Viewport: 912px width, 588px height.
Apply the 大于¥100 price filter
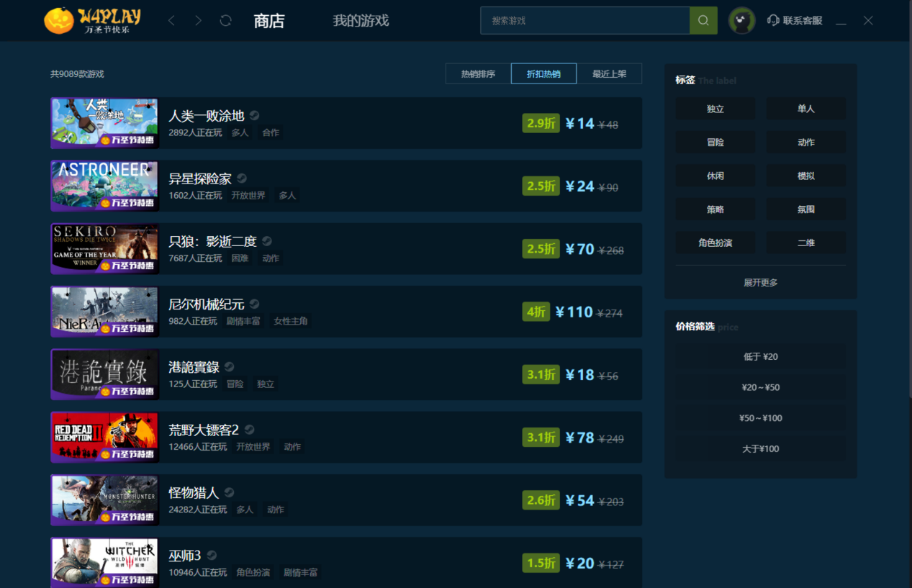(x=760, y=448)
